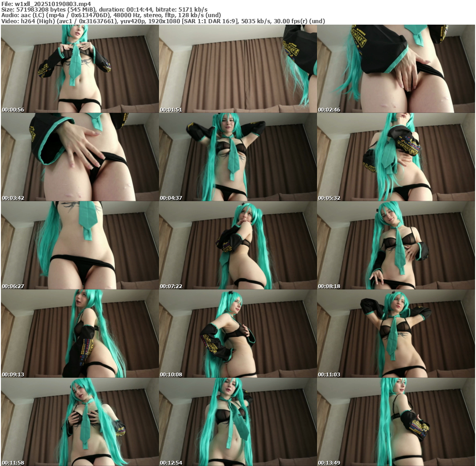Select the thumbnail at 00:05:32

(396, 157)
